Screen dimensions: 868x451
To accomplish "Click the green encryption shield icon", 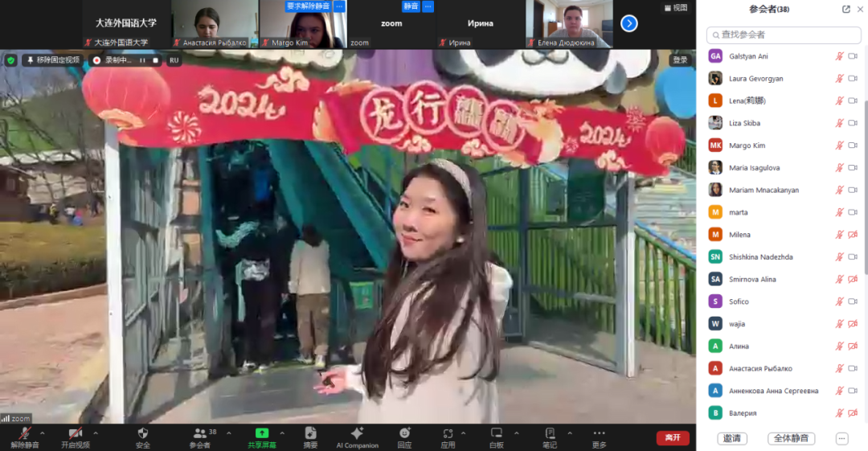I will tap(10, 60).
